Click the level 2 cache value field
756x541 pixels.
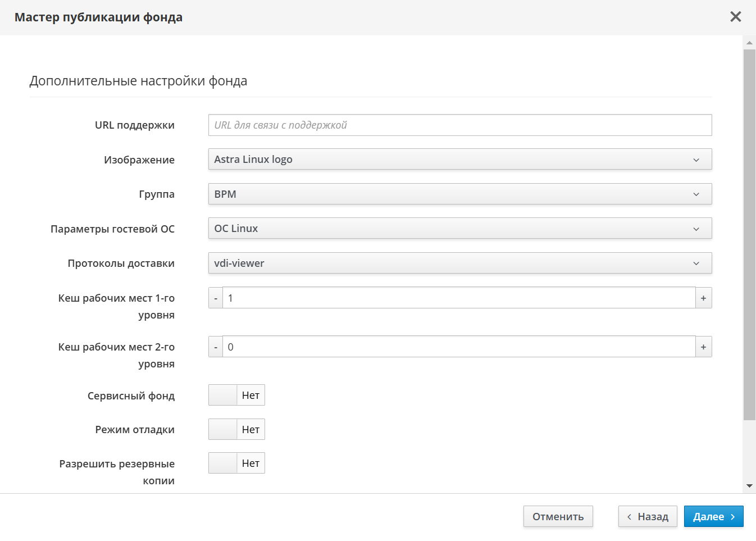pyautogui.click(x=458, y=347)
